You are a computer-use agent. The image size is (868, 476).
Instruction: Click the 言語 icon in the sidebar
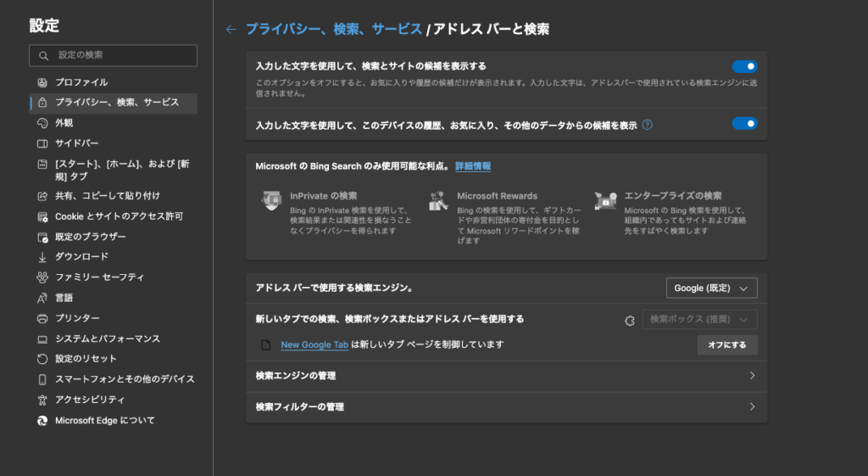42,298
